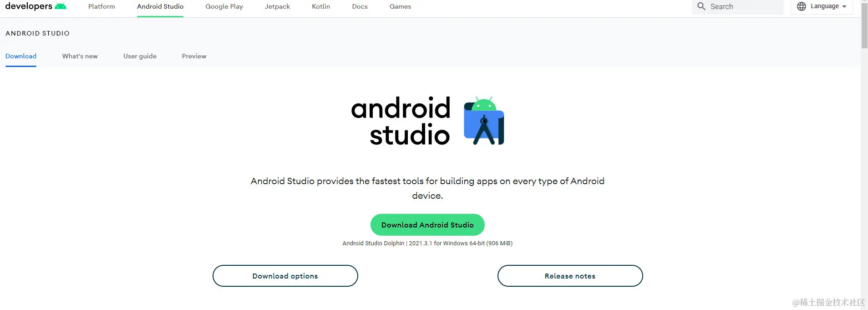This screenshot has height=310, width=868.
Task: Click the Release notes button
Action: (x=570, y=276)
